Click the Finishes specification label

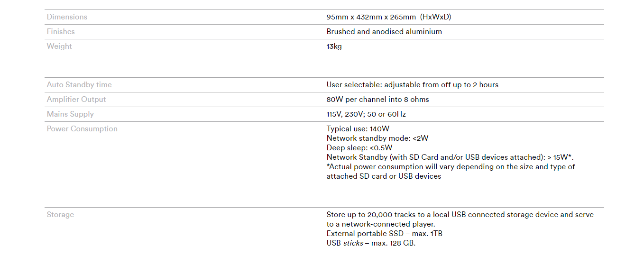[61, 32]
